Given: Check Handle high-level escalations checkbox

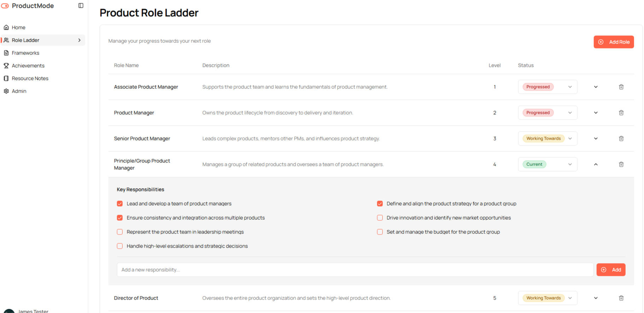Looking at the screenshot, I should (x=120, y=246).
